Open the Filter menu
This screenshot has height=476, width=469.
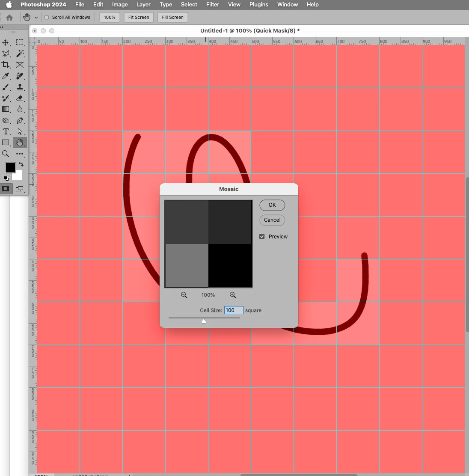tap(213, 5)
